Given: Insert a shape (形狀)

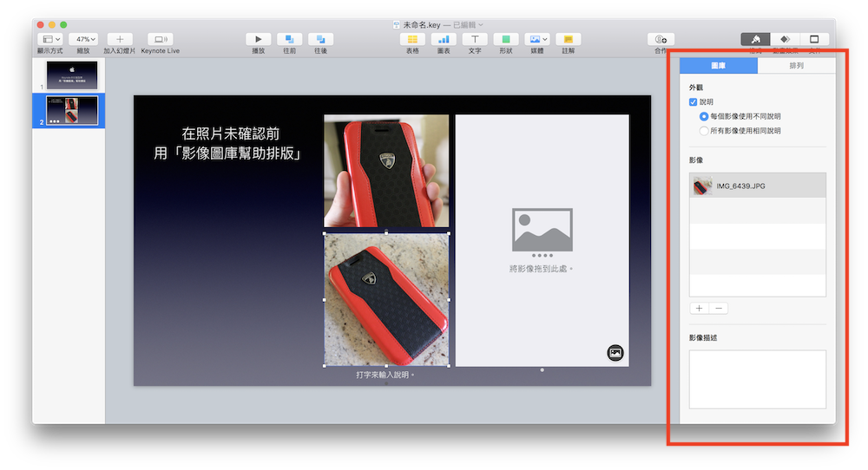Looking at the screenshot, I should (x=505, y=39).
